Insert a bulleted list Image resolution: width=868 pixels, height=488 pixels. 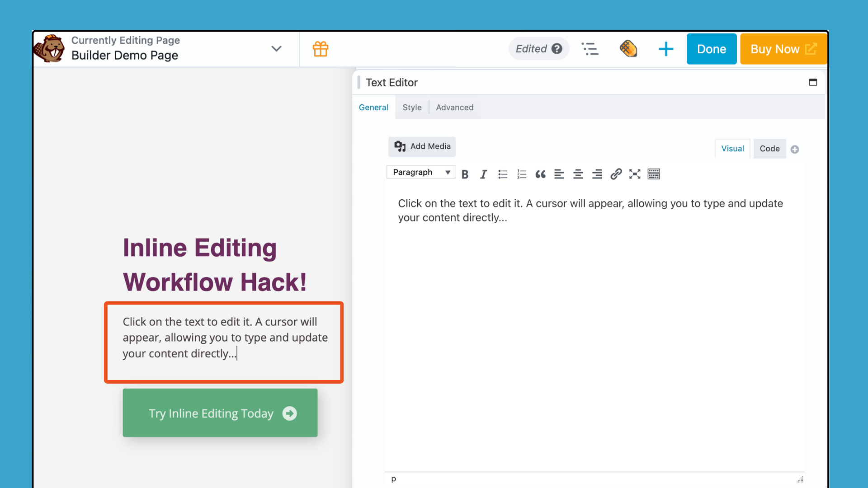[502, 174]
